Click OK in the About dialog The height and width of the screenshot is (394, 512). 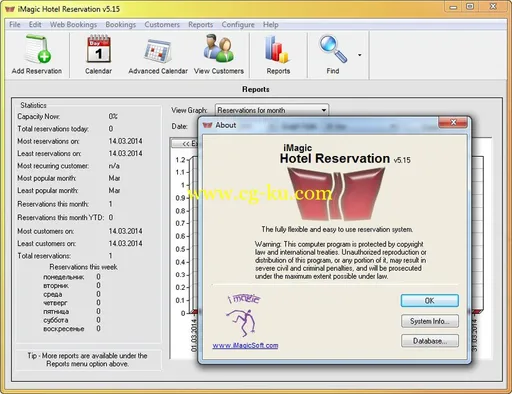tap(430, 301)
